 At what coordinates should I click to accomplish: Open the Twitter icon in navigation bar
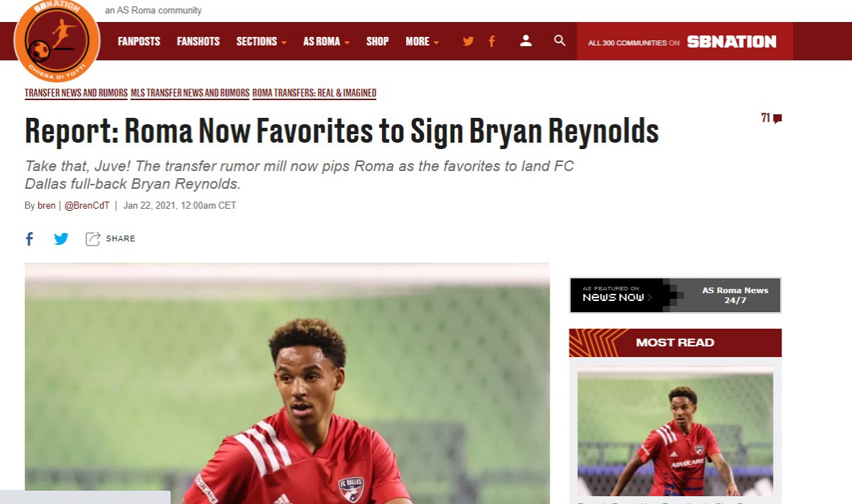click(468, 41)
